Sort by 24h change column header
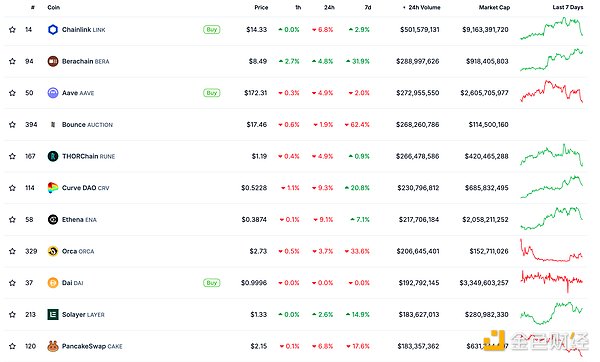 (329, 7)
